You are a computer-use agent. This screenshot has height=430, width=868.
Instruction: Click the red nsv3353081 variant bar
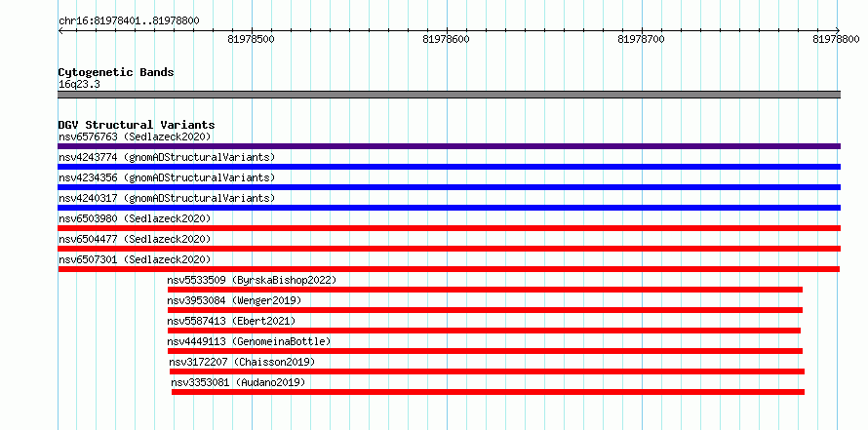coord(489,392)
